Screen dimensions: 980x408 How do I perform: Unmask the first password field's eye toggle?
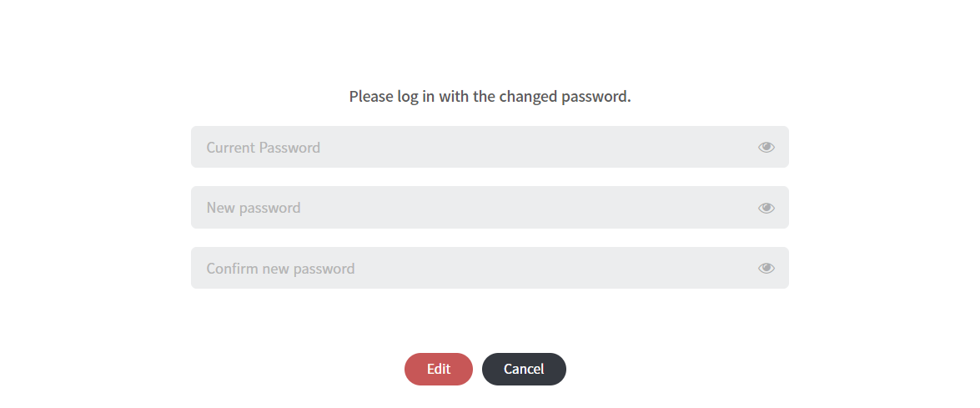pyautogui.click(x=766, y=148)
